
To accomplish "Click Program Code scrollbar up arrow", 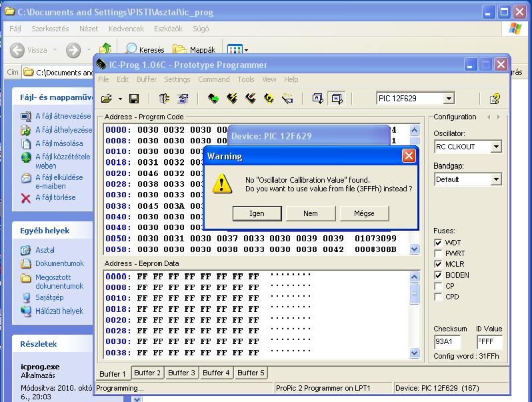I will click(414, 130).
